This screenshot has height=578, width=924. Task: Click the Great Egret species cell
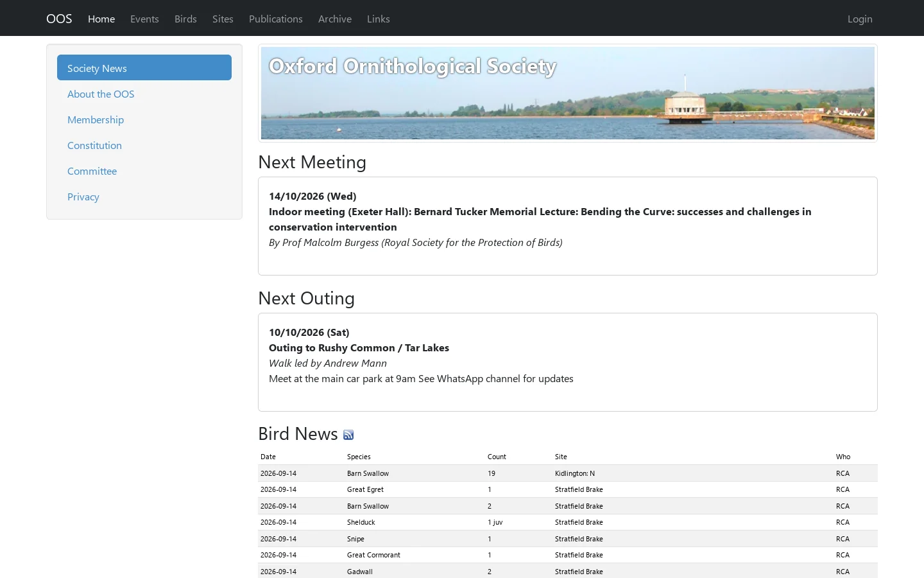click(x=365, y=489)
